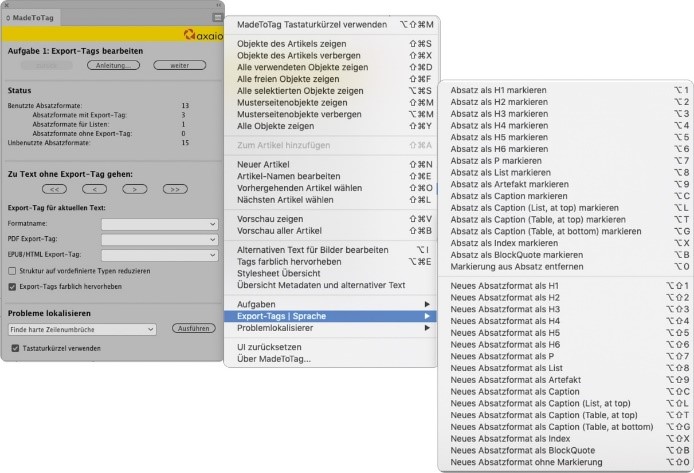
Task: Choose 'Neues Absatzformat ohne Markierung'
Action: click(x=566, y=462)
